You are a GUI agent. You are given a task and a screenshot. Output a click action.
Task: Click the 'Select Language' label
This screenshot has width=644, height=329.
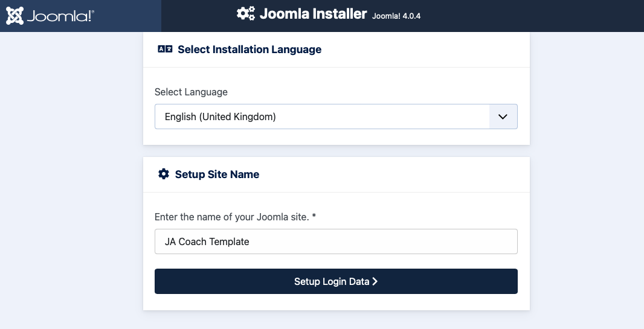[x=191, y=92]
